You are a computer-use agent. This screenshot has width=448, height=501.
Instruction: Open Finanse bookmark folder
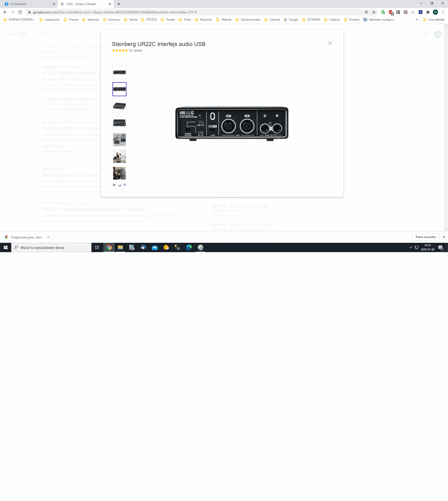(71, 20)
